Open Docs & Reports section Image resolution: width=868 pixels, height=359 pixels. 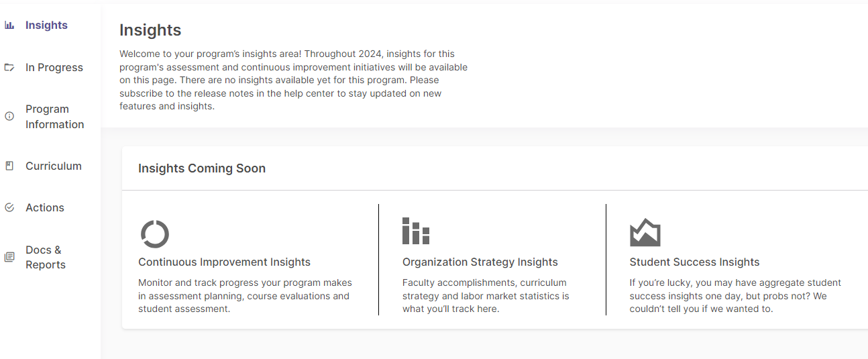coord(46,257)
